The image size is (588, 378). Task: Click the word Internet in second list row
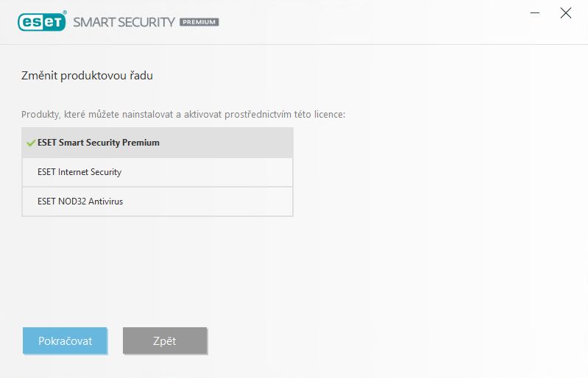[x=73, y=172]
